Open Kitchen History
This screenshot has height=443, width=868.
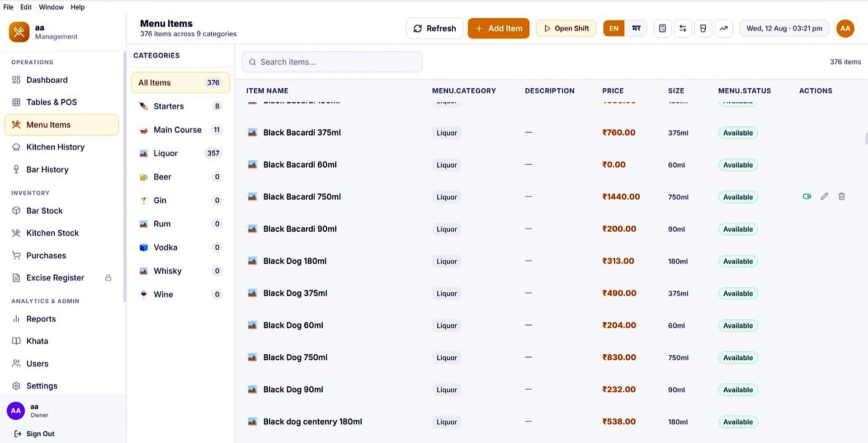click(61, 147)
